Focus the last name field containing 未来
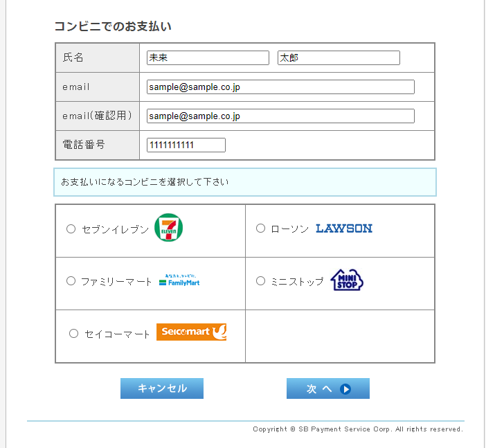 [208, 58]
